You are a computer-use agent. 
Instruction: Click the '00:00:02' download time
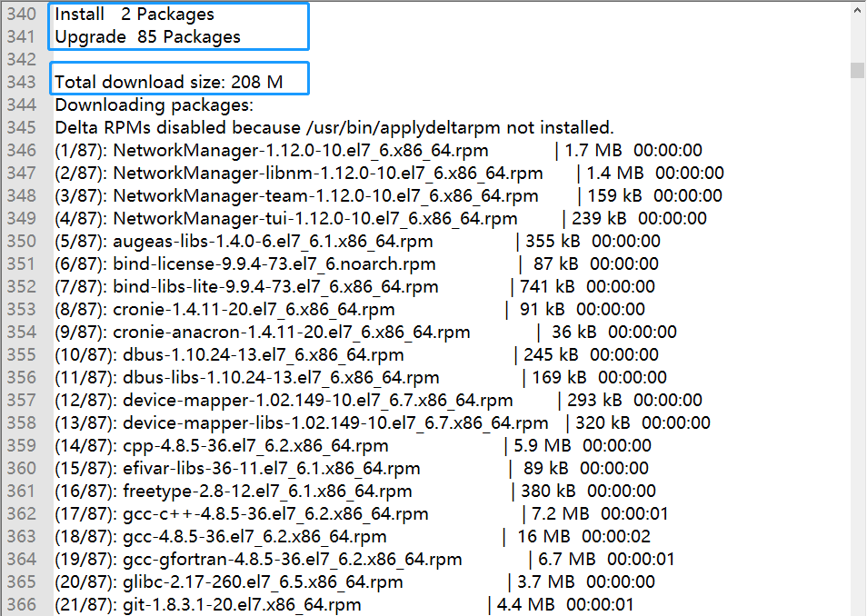tap(616, 535)
